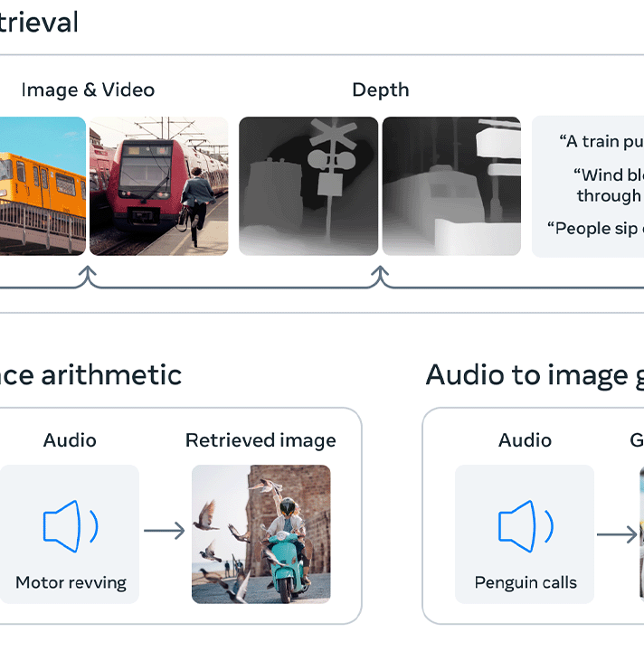Image resolution: width=644 pixels, height=651 pixels.
Task: Click the 'arithmetic' heading text
Action: tap(111, 375)
